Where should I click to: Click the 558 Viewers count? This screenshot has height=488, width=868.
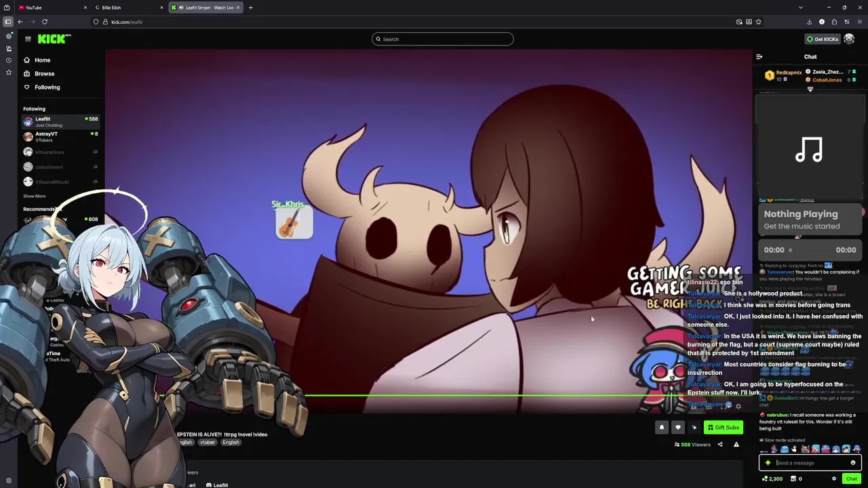point(692,445)
